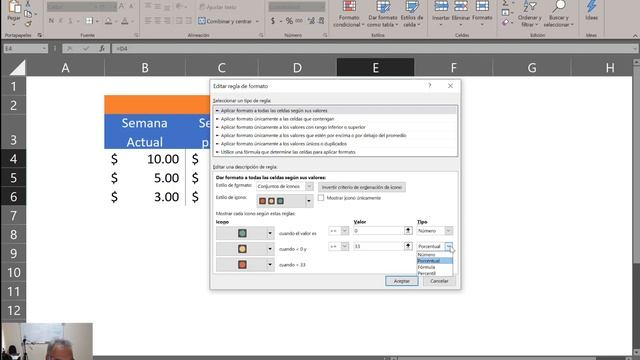Click Dar formato como tabla icon
Screen dimensions: 640x360
383,6
